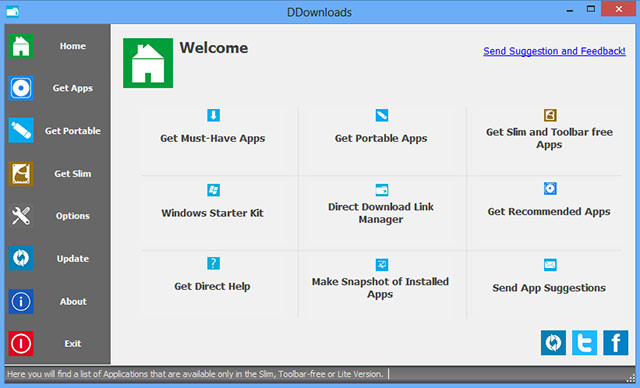Click the About info icon

21,301
